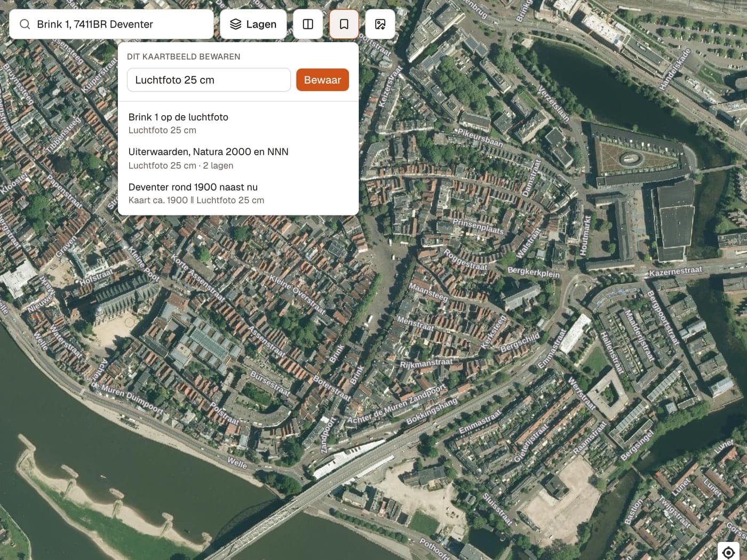Image resolution: width=747 pixels, height=560 pixels.
Task: Click the Bursestraat street label
Action: tap(271, 384)
